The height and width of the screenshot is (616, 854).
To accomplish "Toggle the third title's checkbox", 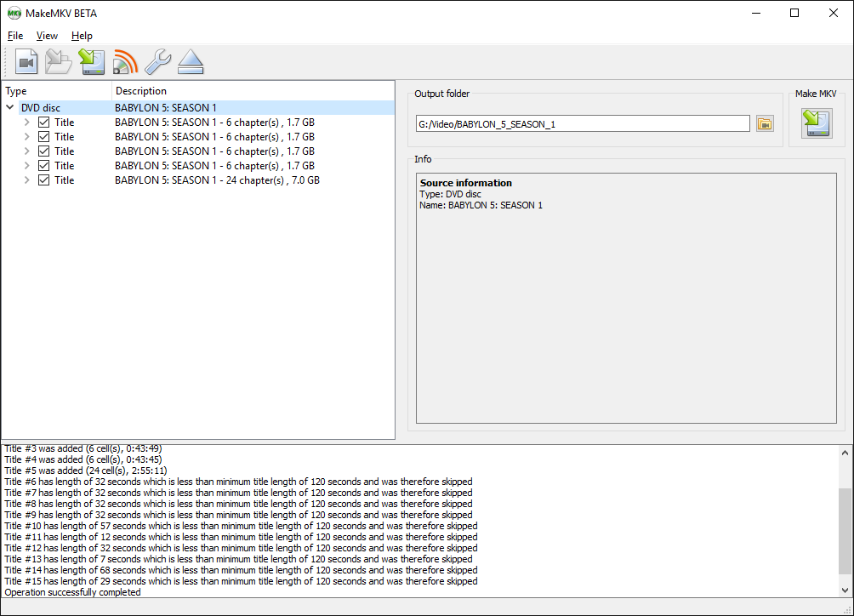I will click(44, 151).
